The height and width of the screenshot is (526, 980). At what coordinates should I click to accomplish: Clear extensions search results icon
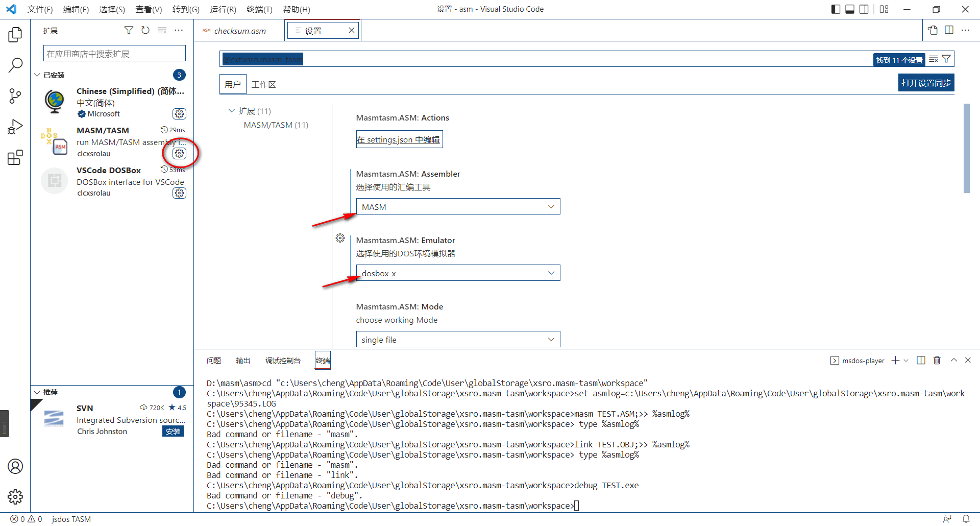tap(162, 30)
